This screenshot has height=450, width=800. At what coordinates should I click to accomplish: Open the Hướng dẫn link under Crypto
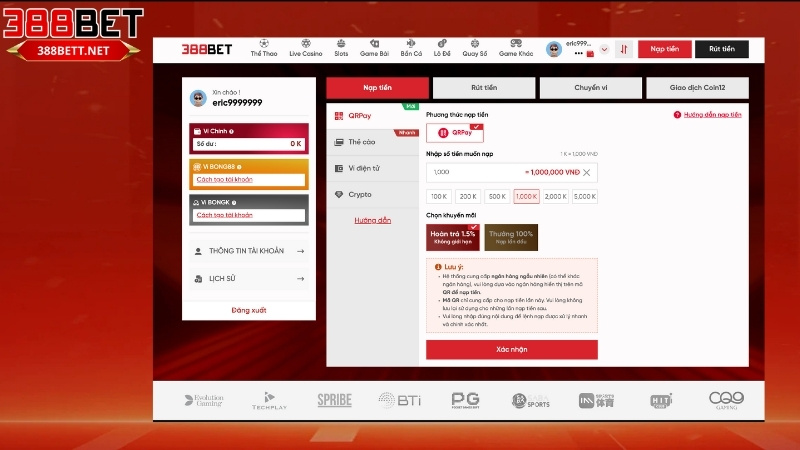pos(372,220)
